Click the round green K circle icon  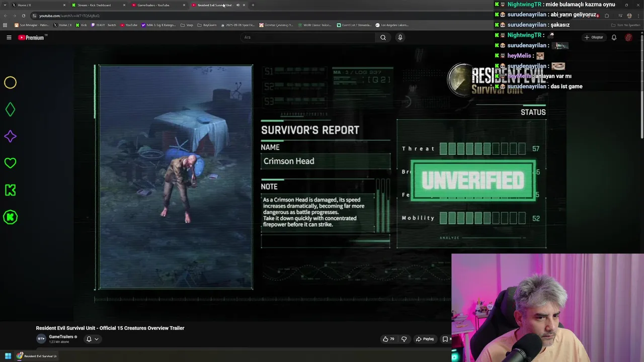tap(10, 217)
